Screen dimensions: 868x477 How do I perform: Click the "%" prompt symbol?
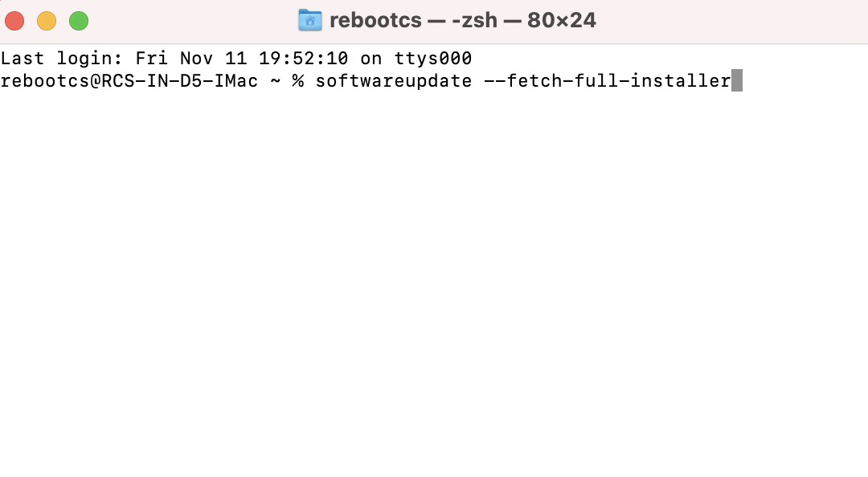tap(298, 81)
